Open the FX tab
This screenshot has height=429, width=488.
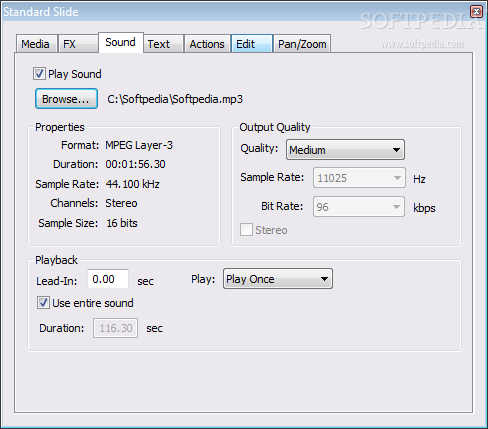click(x=78, y=44)
